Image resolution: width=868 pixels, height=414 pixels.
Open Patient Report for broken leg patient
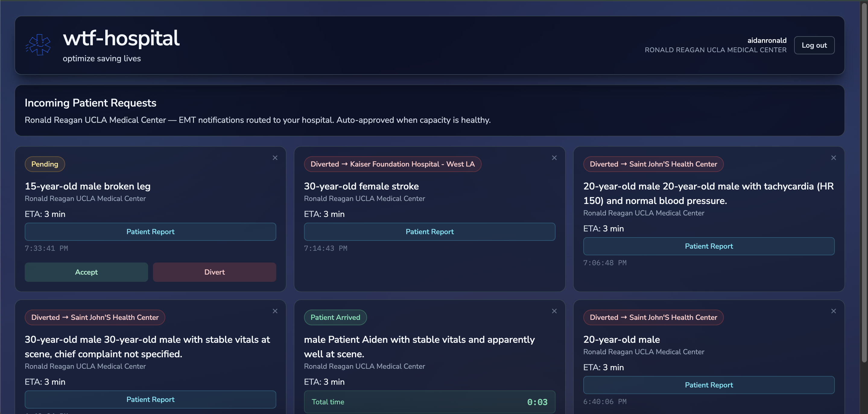(150, 232)
